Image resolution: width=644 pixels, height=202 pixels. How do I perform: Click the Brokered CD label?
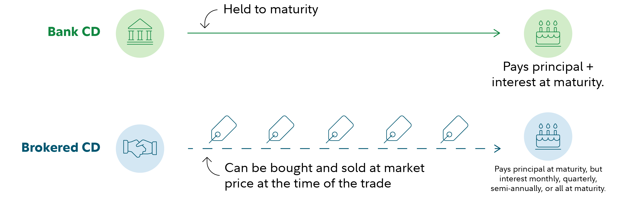click(61, 147)
